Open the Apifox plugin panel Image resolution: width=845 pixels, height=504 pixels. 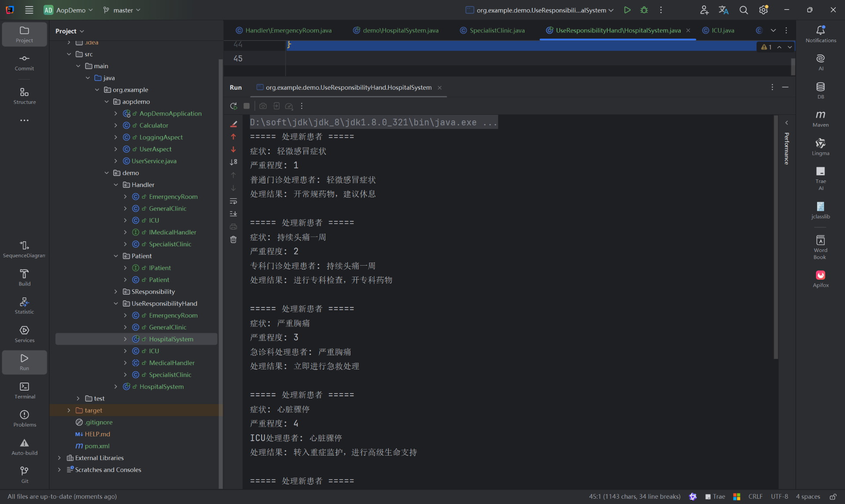pyautogui.click(x=820, y=278)
